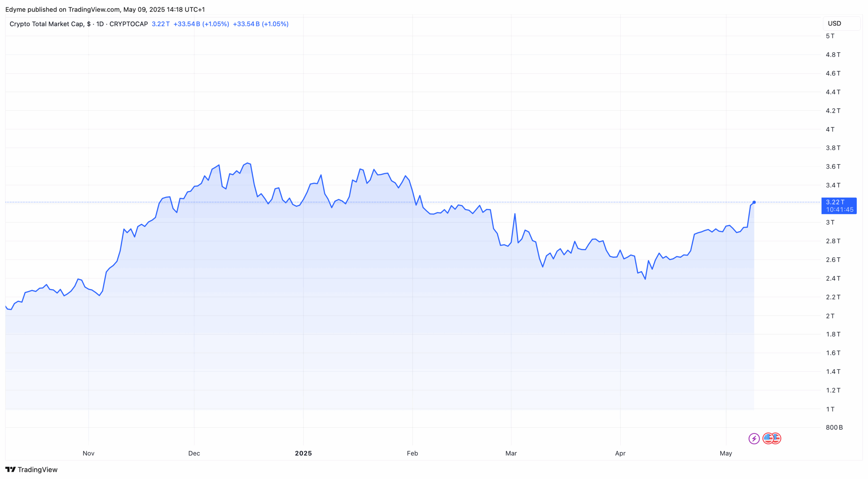This screenshot has height=479, width=868.
Task: Click the 4.2 T price axis label
Action: [833, 111]
